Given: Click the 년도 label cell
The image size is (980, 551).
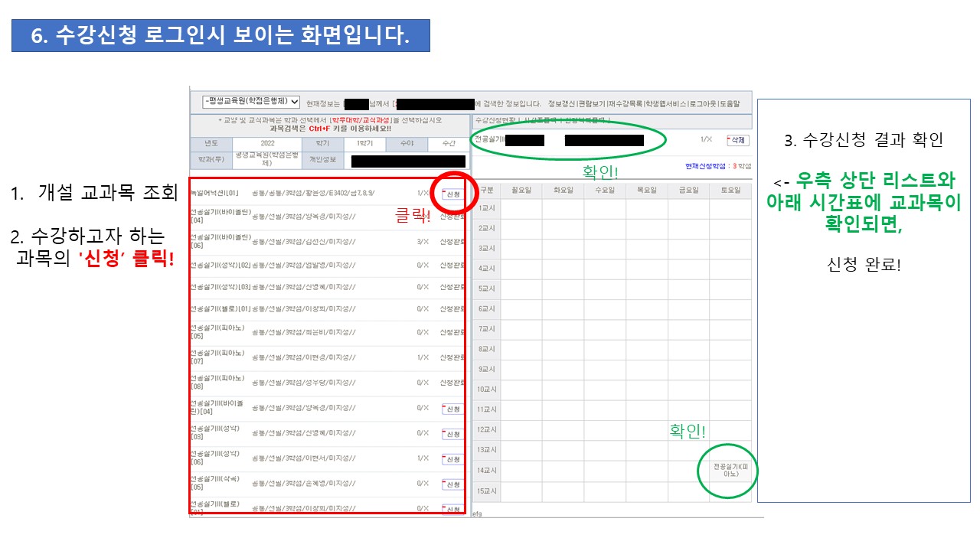Looking at the screenshot, I should (211, 143).
